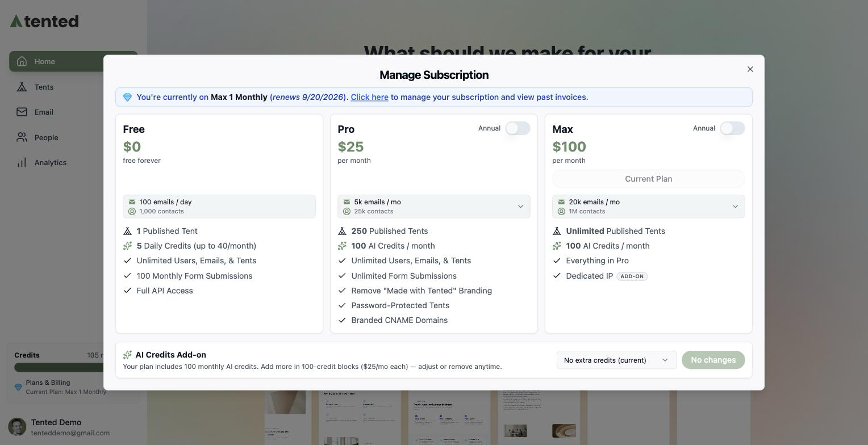
Task: Click the '$25' Pro price text
Action: pyautogui.click(x=350, y=146)
